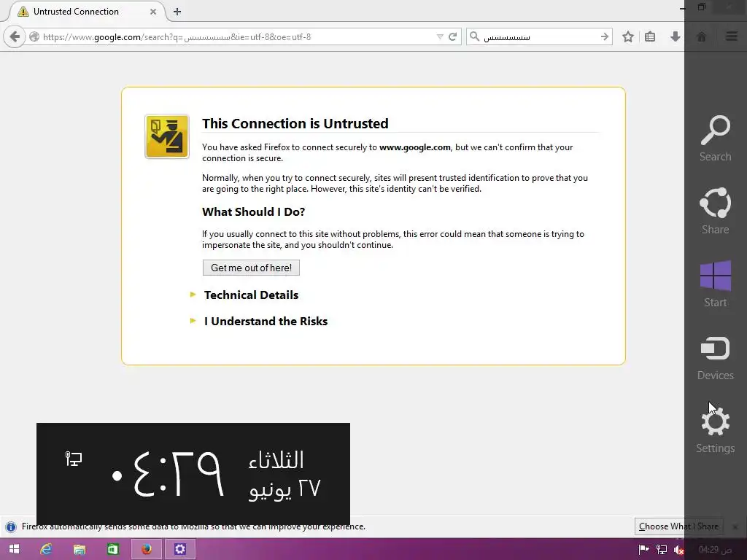Image resolution: width=747 pixels, height=560 pixels.
Task: Click the What Should I Do? heading
Action: tap(253, 212)
